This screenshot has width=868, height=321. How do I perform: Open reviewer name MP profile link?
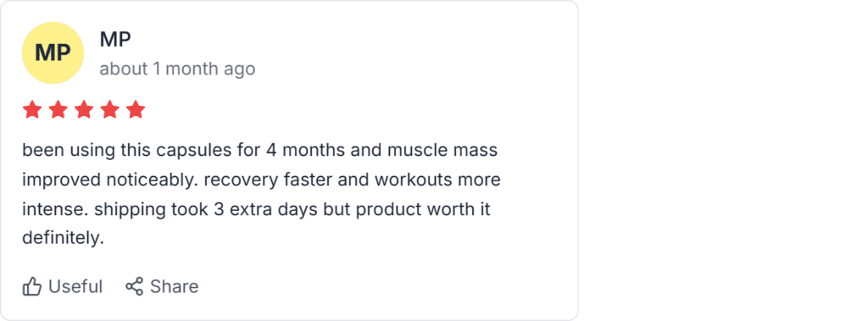pos(115,39)
